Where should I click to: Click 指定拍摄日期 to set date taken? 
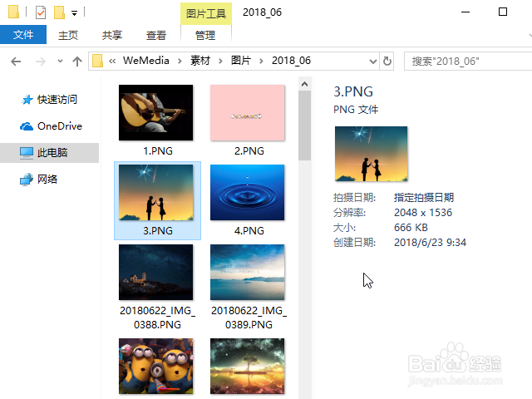tap(424, 198)
